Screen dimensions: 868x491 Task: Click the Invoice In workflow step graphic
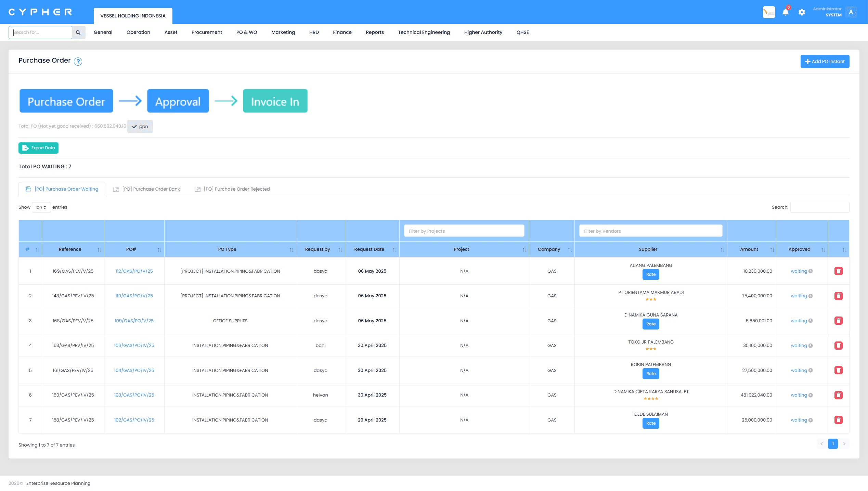coord(275,101)
